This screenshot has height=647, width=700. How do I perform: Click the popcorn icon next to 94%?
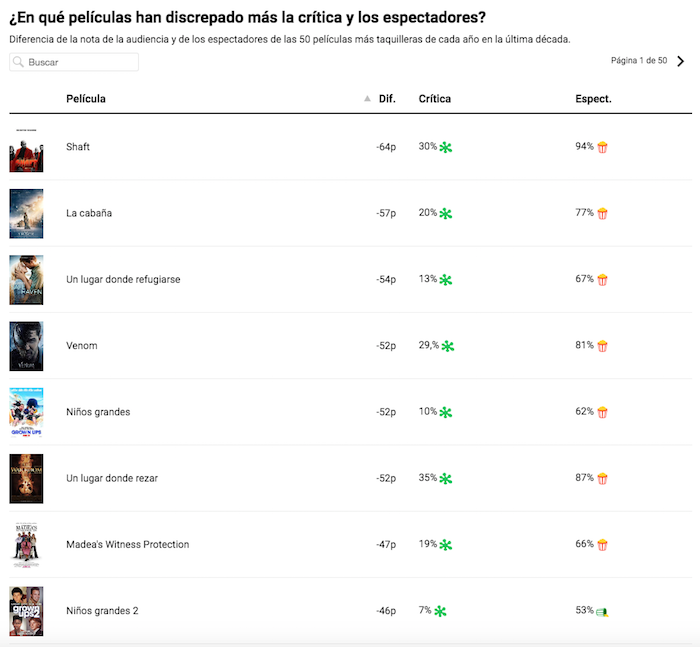[602, 148]
